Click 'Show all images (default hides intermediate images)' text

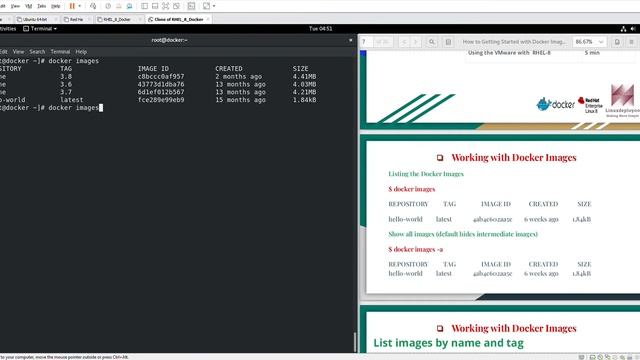click(x=463, y=234)
